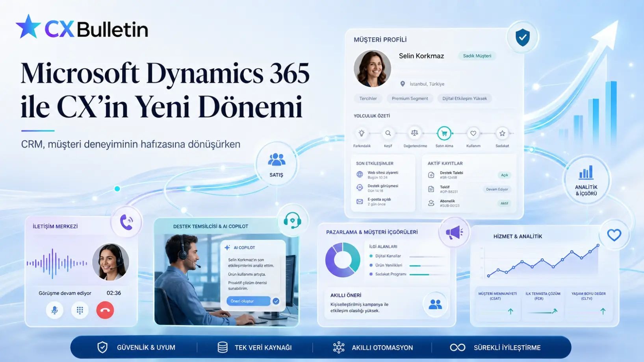Click the Devam Ediyor status on Teklif

coord(497,189)
